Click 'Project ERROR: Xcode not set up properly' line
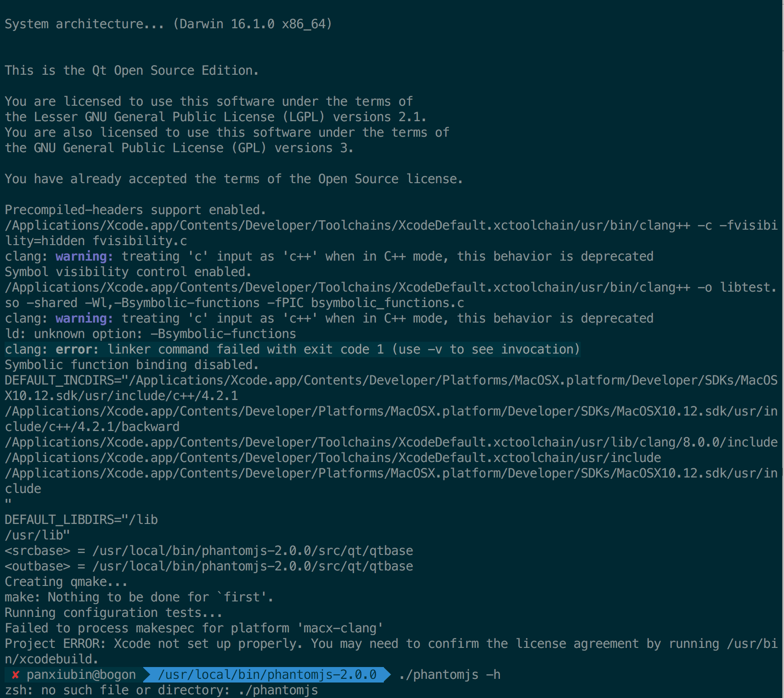The height and width of the screenshot is (698, 784). [391, 644]
